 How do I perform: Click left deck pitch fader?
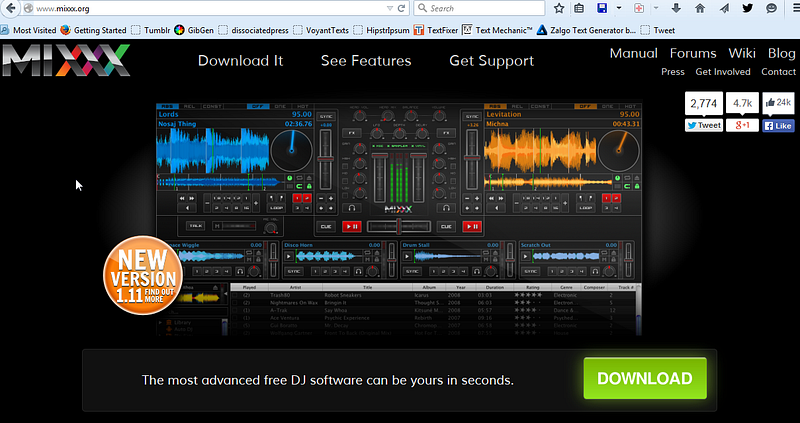coord(326,158)
